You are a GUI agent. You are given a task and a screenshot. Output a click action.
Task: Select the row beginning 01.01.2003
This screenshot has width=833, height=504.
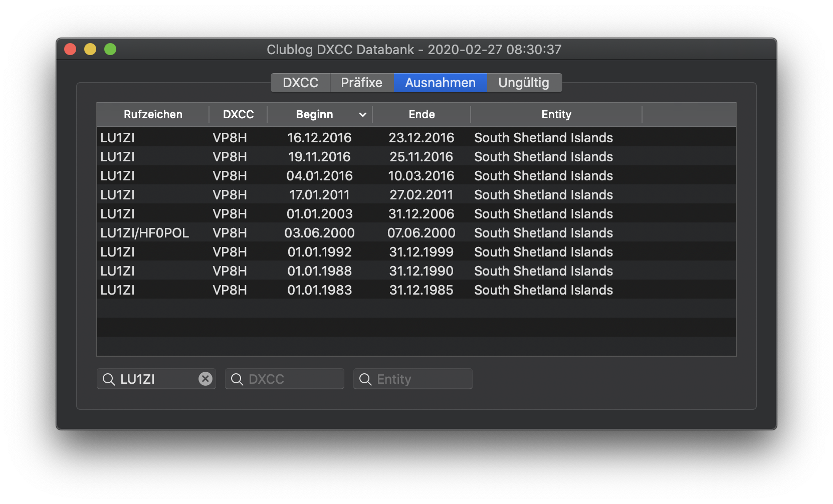tap(416, 214)
